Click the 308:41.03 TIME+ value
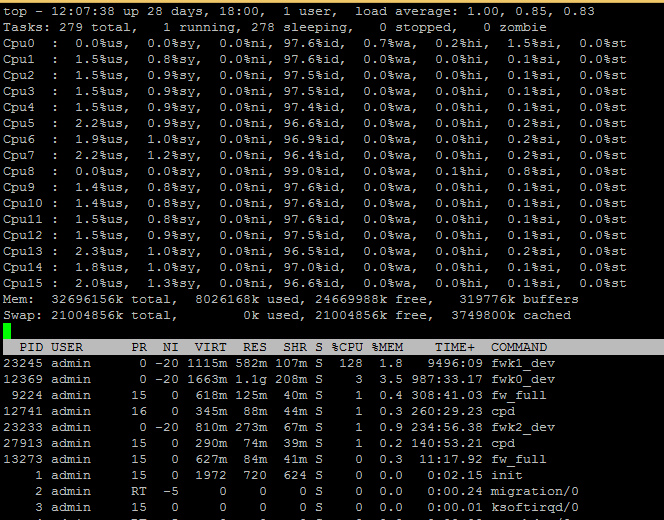Image resolution: width=664 pixels, height=520 pixels. [x=447, y=396]
